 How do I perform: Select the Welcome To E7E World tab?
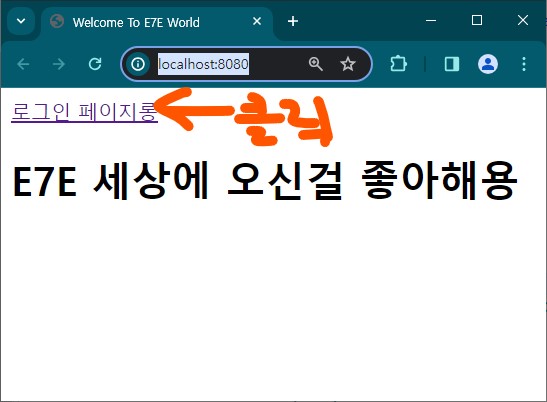[156, 22]
